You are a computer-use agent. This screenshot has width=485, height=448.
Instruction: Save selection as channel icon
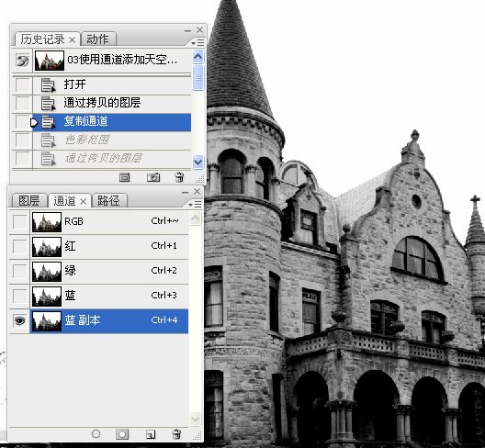click(x=122, y=434)
